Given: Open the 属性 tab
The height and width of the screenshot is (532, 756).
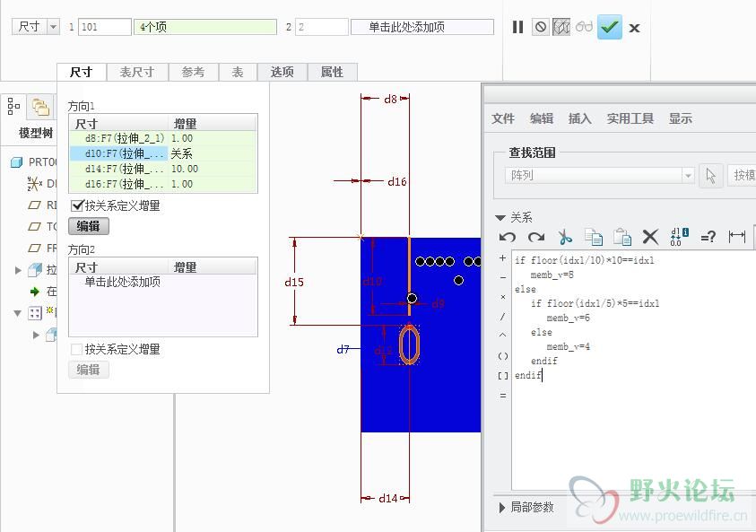Looking at the screenshot, I should [332, 73].
